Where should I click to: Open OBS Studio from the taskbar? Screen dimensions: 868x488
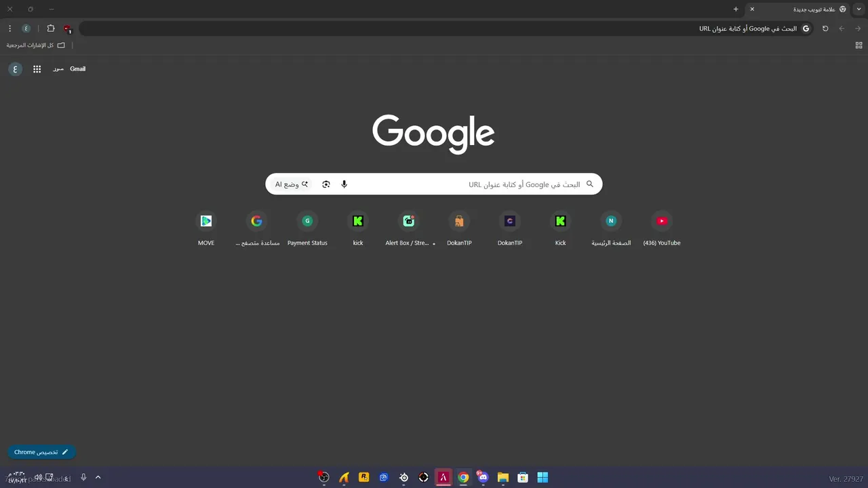(324, 477)
